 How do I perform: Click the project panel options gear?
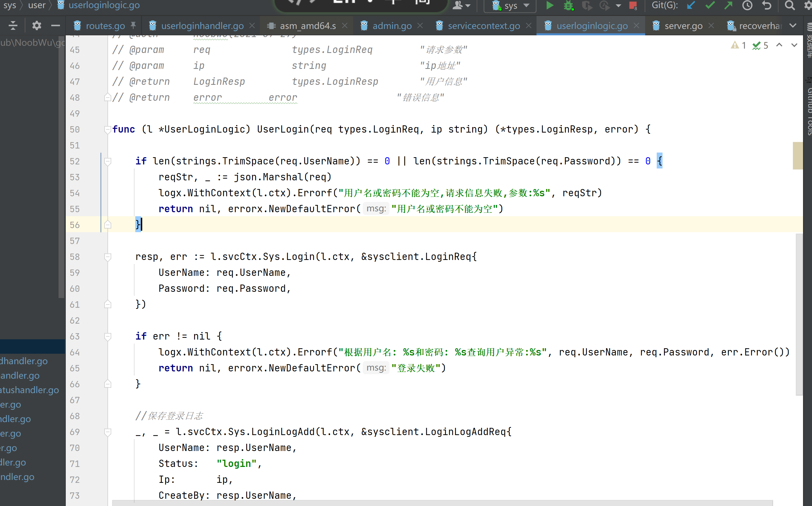pos(37,25)
